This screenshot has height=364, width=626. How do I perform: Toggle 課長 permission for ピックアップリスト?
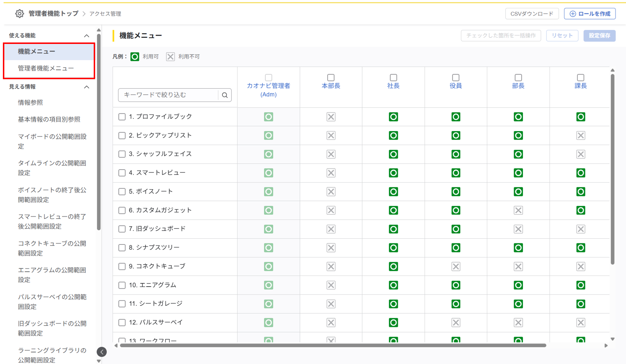point(581,135)
